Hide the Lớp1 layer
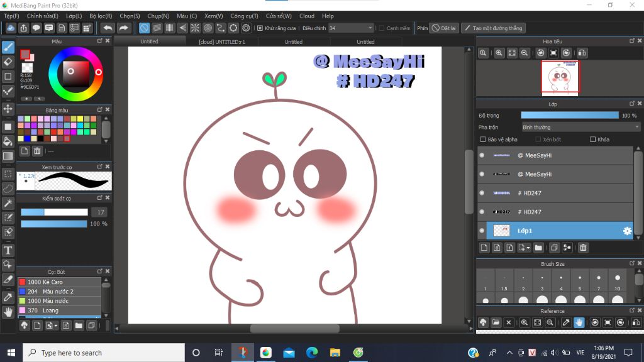Viewport: 644px width, 362px height. coord(482,231)
